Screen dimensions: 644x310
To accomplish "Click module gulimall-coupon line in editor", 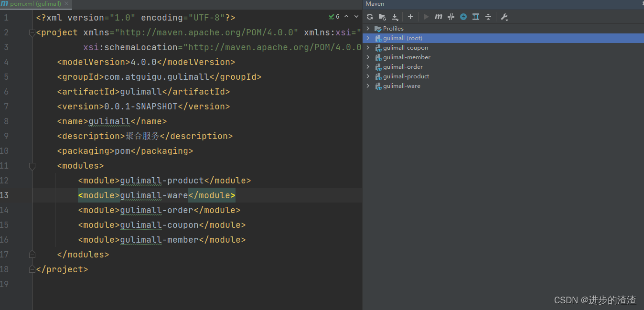I will [x=162, y=225].
